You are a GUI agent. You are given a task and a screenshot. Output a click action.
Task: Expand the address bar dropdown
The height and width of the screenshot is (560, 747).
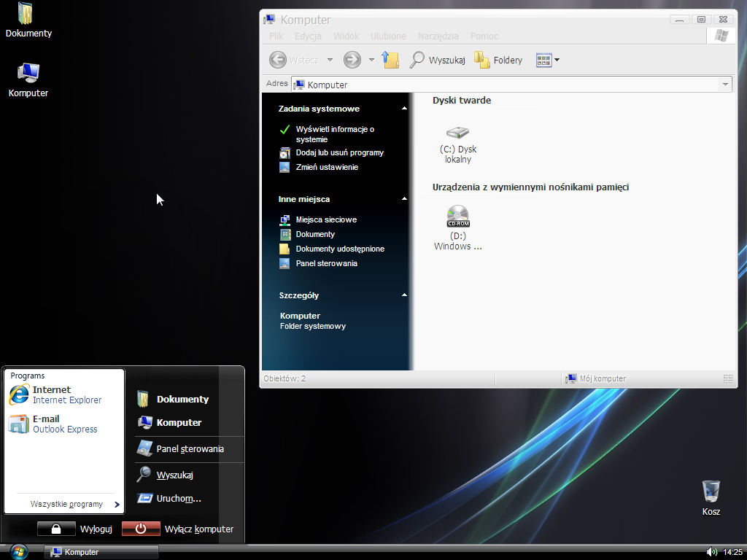coord(725,85)
